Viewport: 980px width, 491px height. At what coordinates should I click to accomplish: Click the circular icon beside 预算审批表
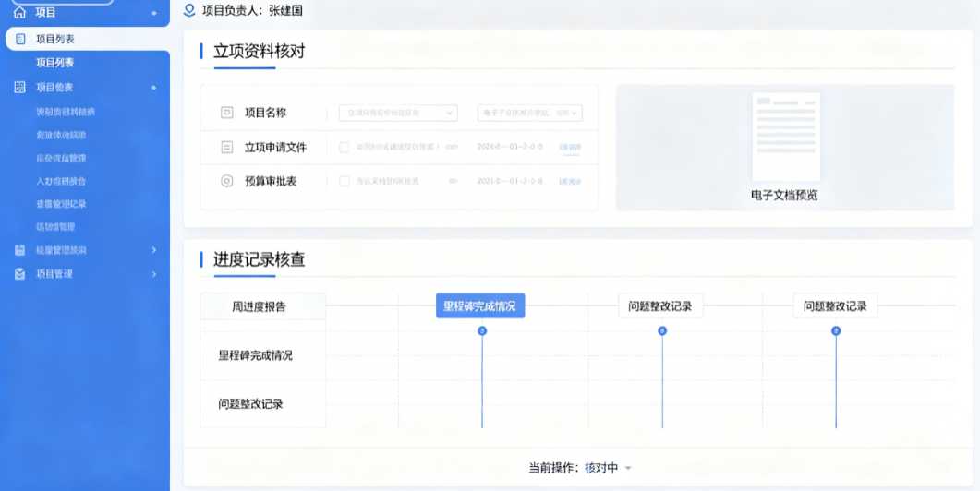(227, 181)
